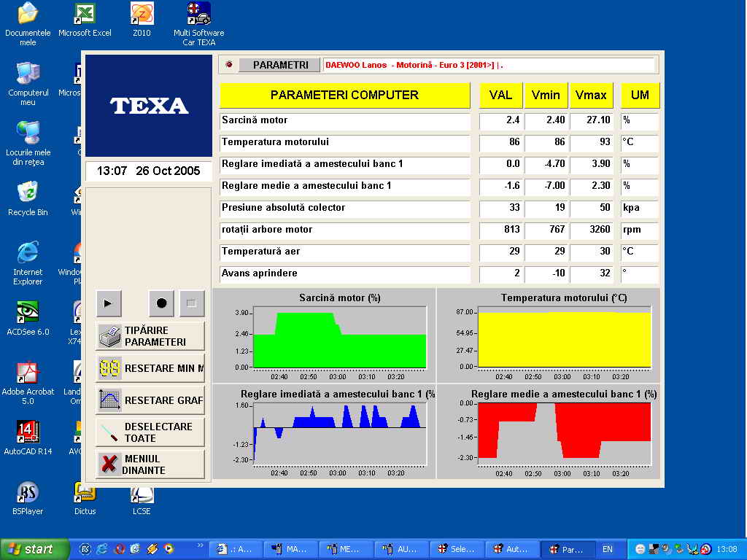The width and height of the screenshot is (747, 560).
Task: Open the Z010 desktop shortcut
Action: pyautogui.click(x=142, y=20)
